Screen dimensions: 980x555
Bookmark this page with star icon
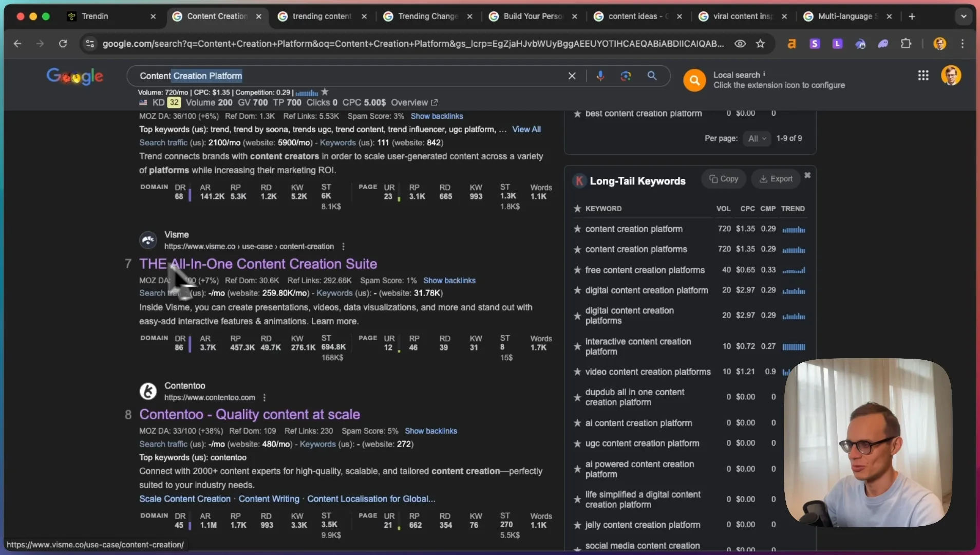[x=761, y=44]
